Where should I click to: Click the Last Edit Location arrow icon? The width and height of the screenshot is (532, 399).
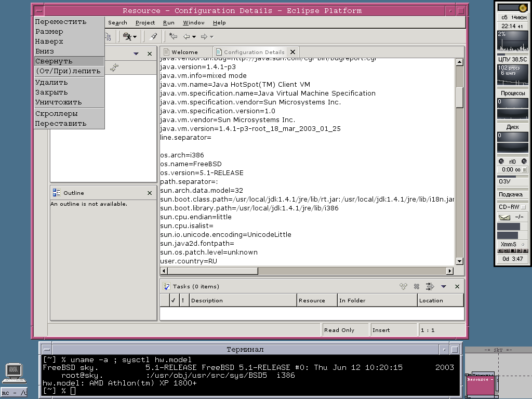point(173,36)
